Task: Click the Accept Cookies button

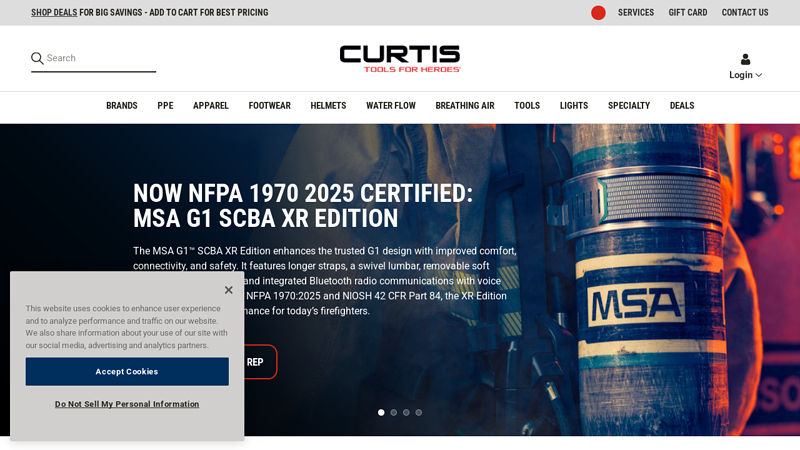Action: pos(127,371)
